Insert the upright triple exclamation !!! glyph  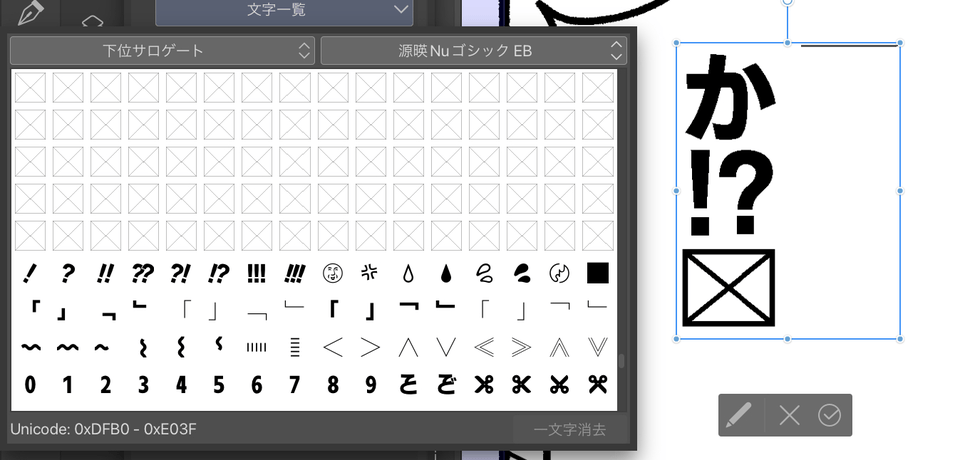257,273
